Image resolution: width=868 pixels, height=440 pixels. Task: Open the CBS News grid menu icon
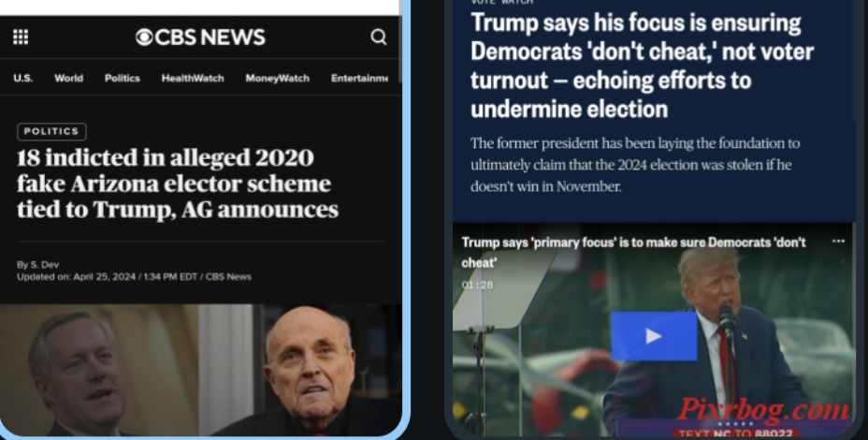coord(21,37)
